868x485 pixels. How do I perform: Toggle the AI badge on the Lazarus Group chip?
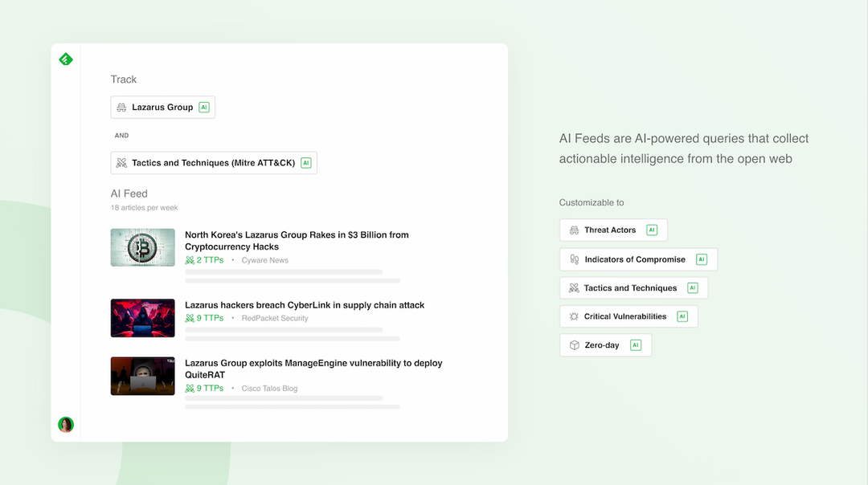[204, 107]
